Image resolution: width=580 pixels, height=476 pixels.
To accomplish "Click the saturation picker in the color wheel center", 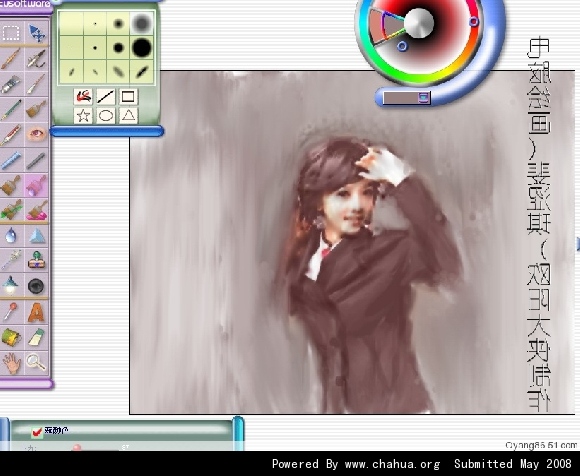I will pyautogui.click(x=419, y=23).
